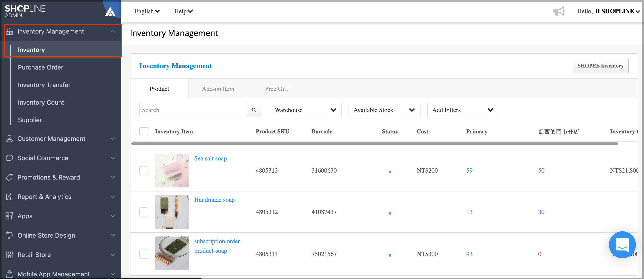Open the Help dropdown menu
Viewport: 644px width, 279px height.
click(183, 11)
